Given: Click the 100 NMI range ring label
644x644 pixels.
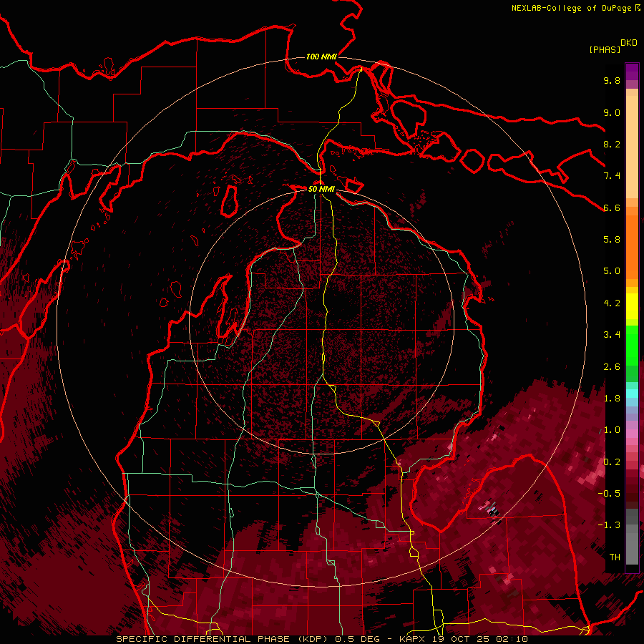Looking at the screenshot, I should 321,57.
